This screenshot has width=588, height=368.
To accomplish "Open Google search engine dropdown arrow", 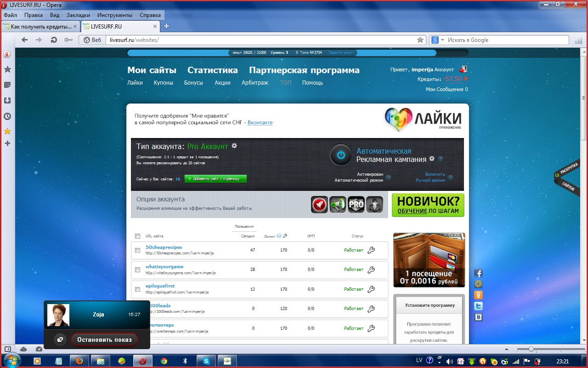I will (x=443, y=40).
